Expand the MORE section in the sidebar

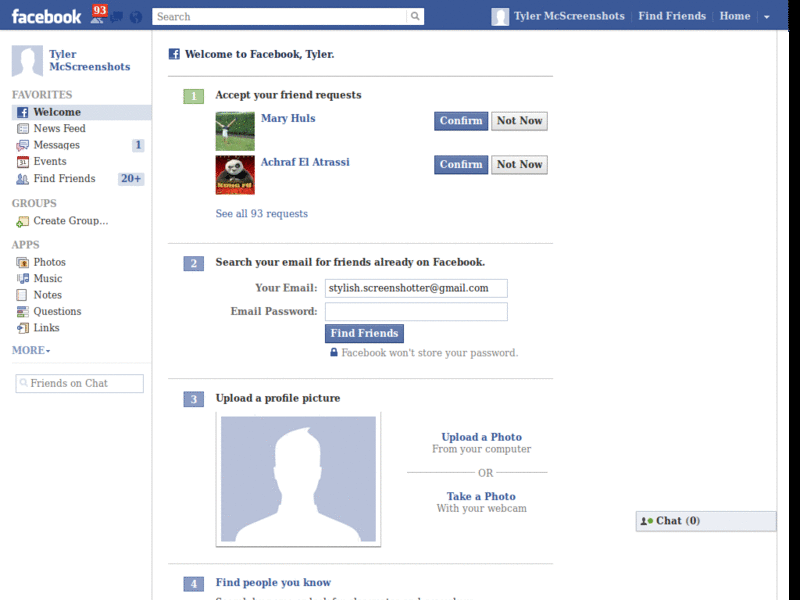coord(28,350)
